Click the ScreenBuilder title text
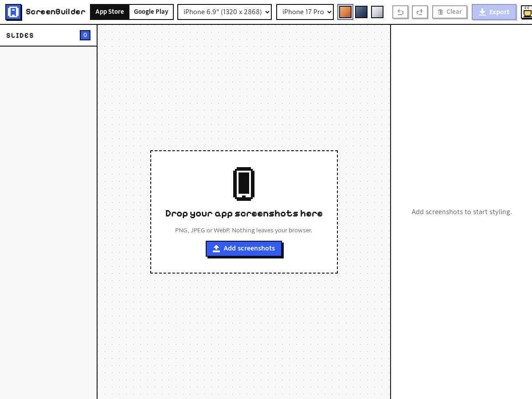Viewport: 532px width, 399px height. click(55, 12)
